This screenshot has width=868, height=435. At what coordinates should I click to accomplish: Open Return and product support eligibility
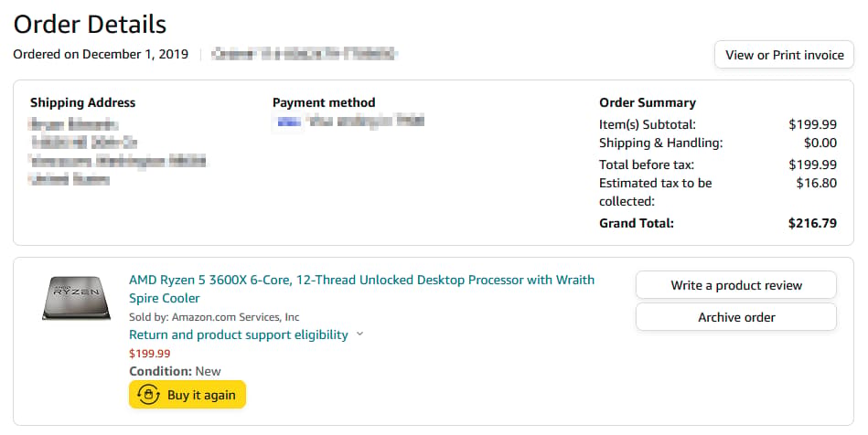coord(239,334)
